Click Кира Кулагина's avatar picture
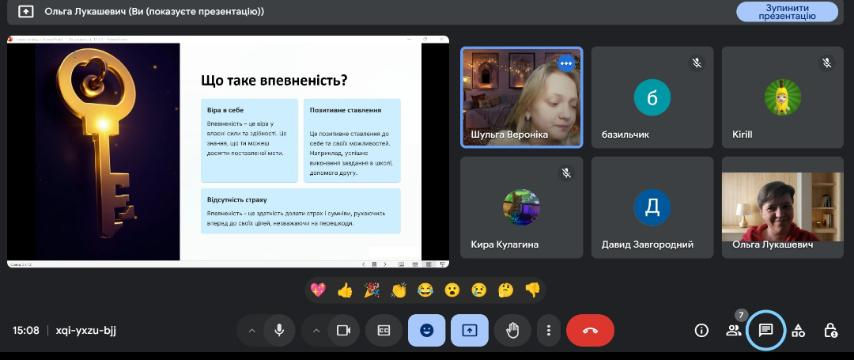Viewport: 854px width, 360px height. tap(521, 208)
